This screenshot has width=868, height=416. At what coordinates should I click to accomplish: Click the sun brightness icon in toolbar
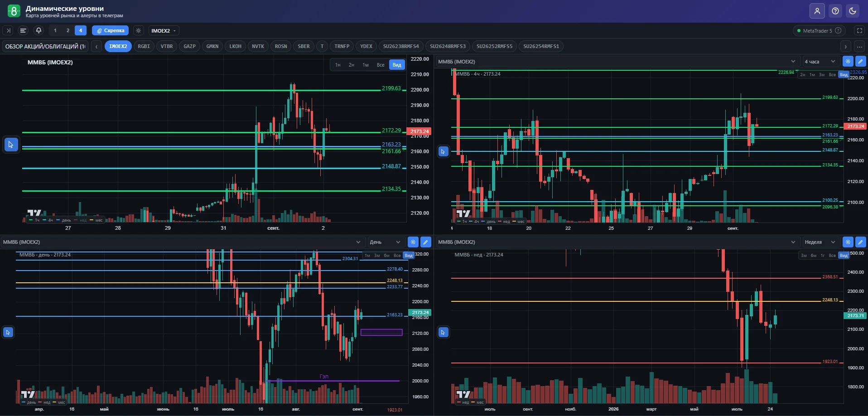139,31
